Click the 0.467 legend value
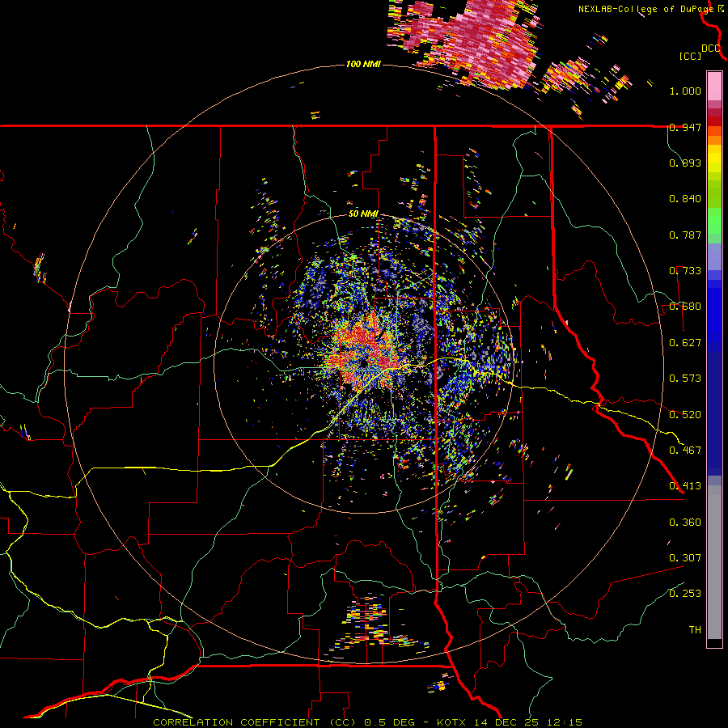This screenshot has width=728, height=728. pyautogui.click(x=685, y=451)
